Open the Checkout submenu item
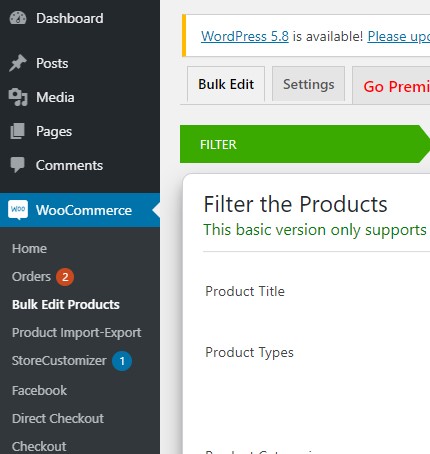This screenshot has width=430, height=454. coord(39,447)
